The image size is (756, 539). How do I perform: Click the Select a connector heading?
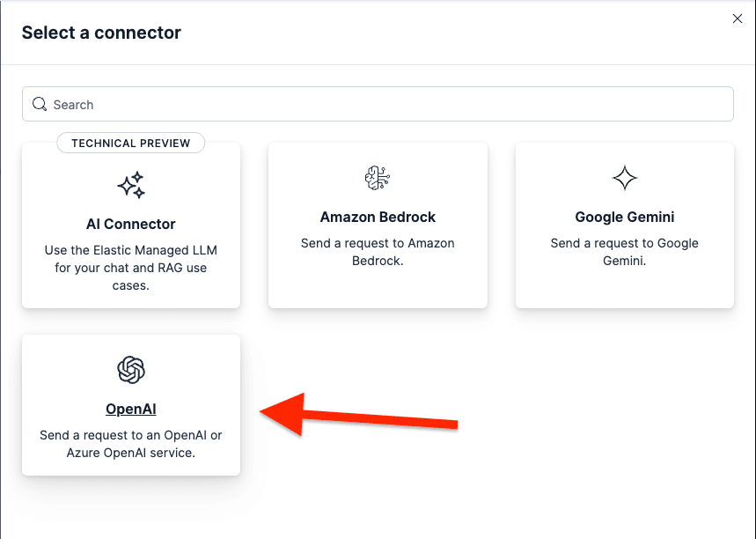pos(101,33)
